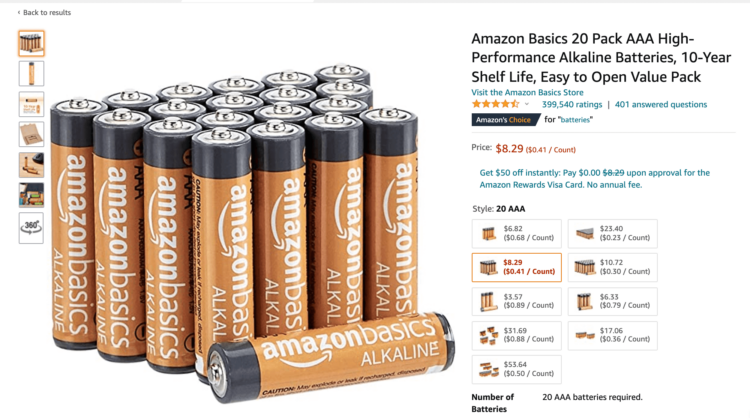
Task: Click the main battery product image
Action: 251,230
